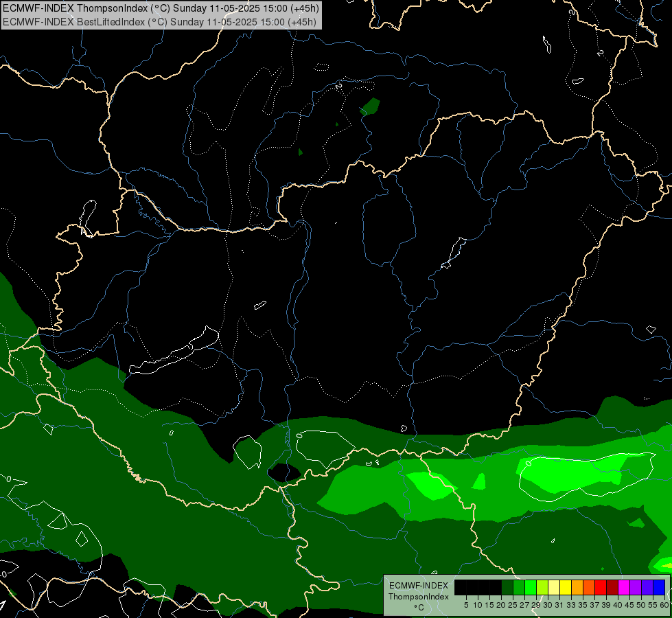Click legend tick value '27'
The width and height of the screenshot is (672, 618).
[x=524, y=605]
